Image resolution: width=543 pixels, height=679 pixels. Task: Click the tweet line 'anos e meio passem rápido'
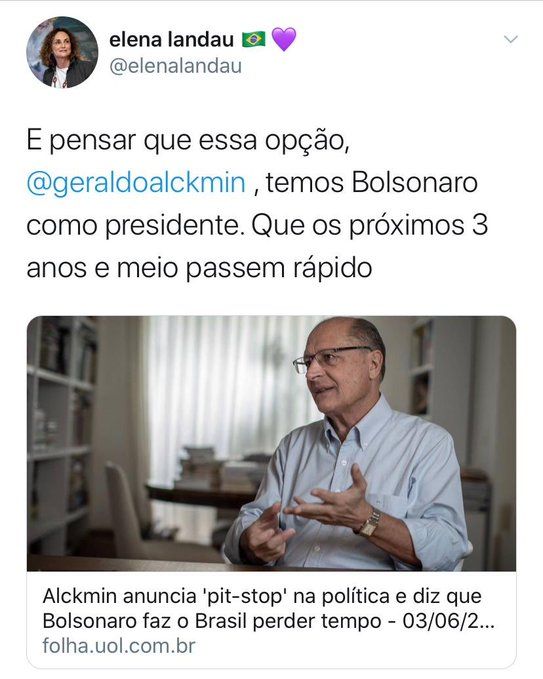pyautogui.click(x=199, y=268)
